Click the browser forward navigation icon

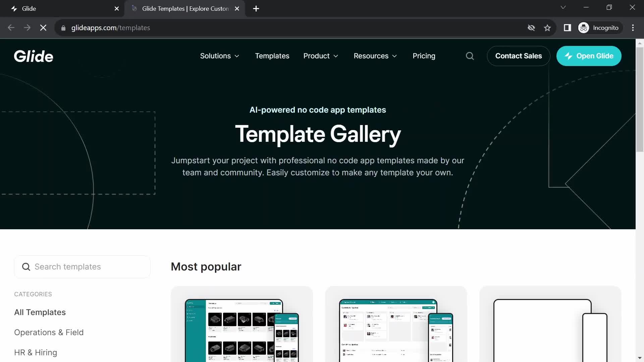[x=27, y=27]
